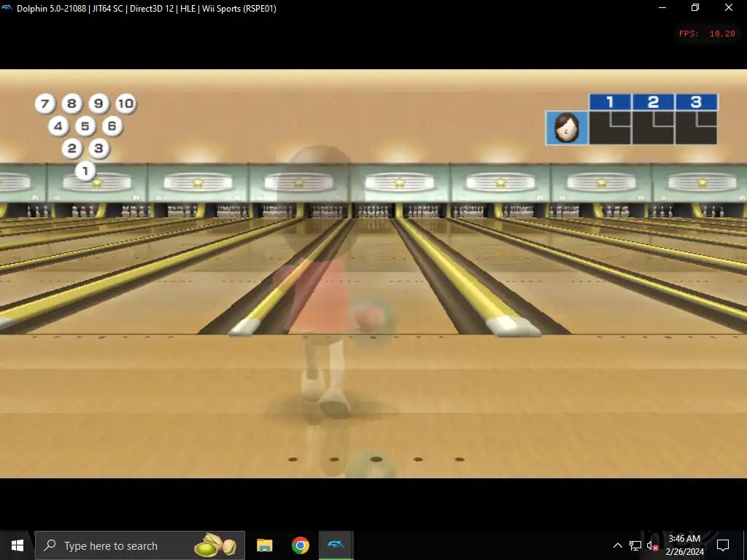
Task: Show hidden system tray icons
Action: (617, 545)
